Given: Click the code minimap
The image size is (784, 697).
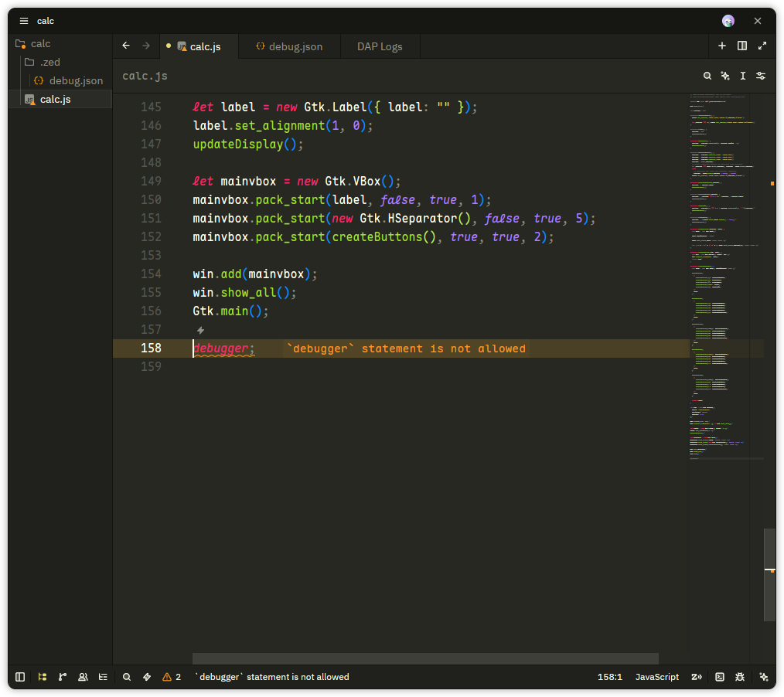Looking at the screenshot, I should (726, 277).
